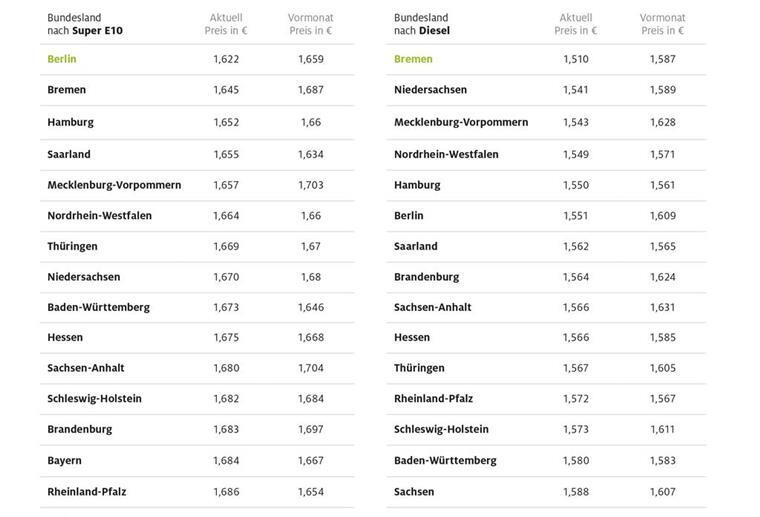This screenshot has width=760, height=517.
Task: Click the "Bundesland nach Super E10" column header
Action: point(85,24)
